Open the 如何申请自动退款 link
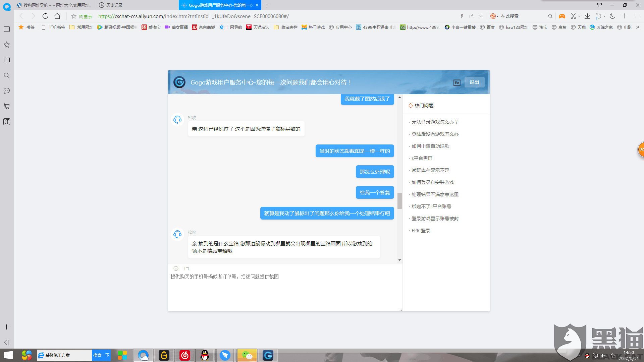This screenshot has width=644, height=362. pyautogui.click(x=430, y=146)
